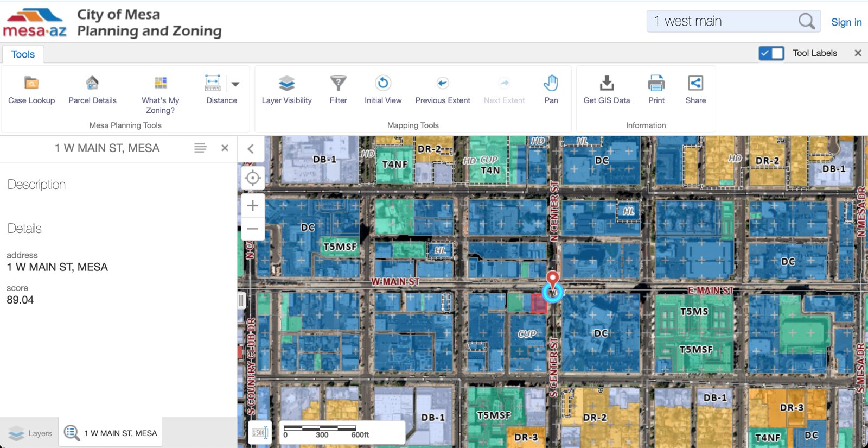Screen dimensions: 868x448
Task: Go back to Previous Extent
Action: click(x=443, y=90)
